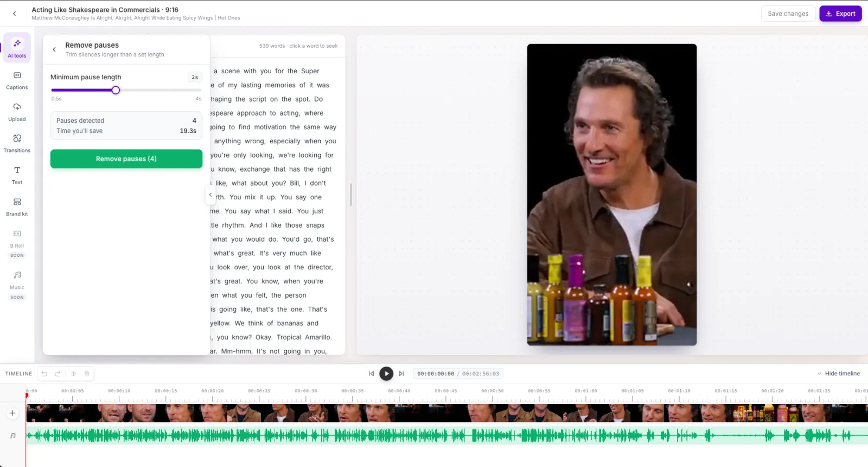This screenshot has height=467, width=868.
Task: Play the video preview
Action: click(386, 374)
